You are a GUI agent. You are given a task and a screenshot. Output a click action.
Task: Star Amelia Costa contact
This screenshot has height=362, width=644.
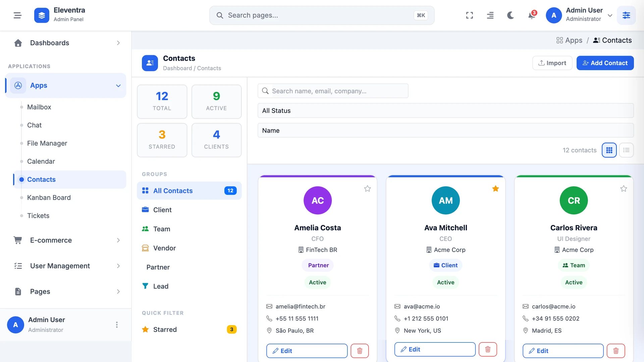coord(368,189)
